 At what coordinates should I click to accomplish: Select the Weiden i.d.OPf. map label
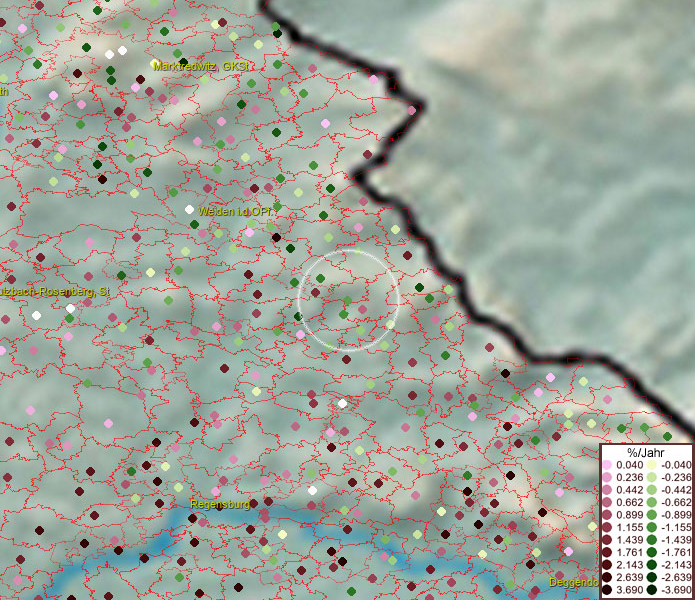point(233,212)
